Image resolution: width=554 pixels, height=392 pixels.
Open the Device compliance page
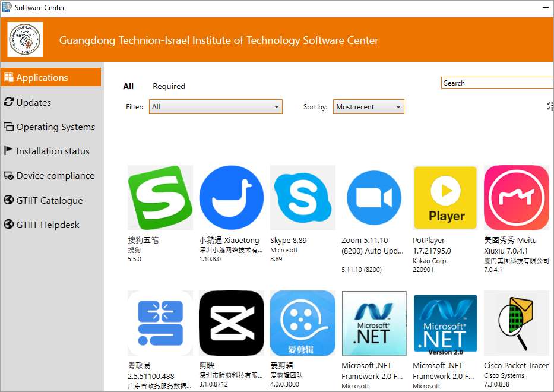pos(55,176)
